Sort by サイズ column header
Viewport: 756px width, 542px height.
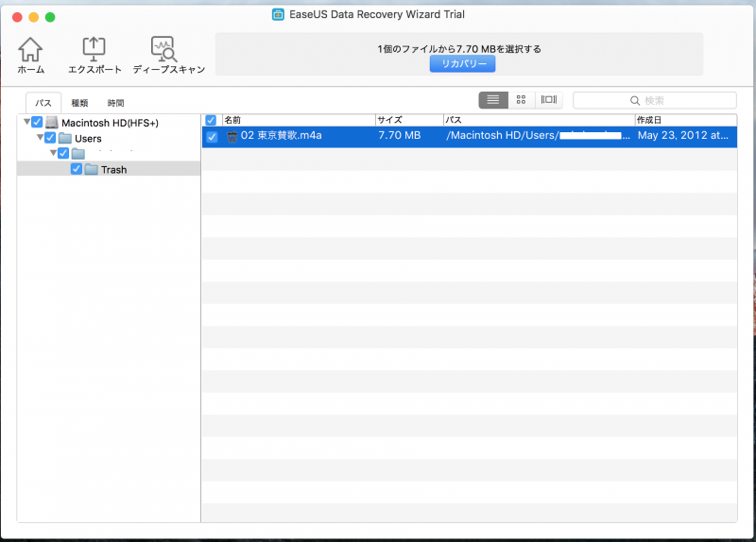click(409, 120)
